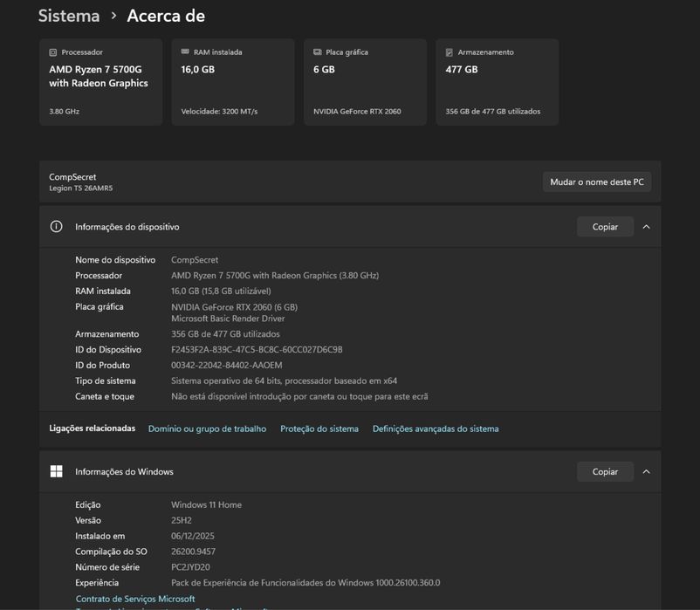
Task: Select the Experiência value Pack de Experiência de Funcionalidades
Action: click(x=305, y=583)
